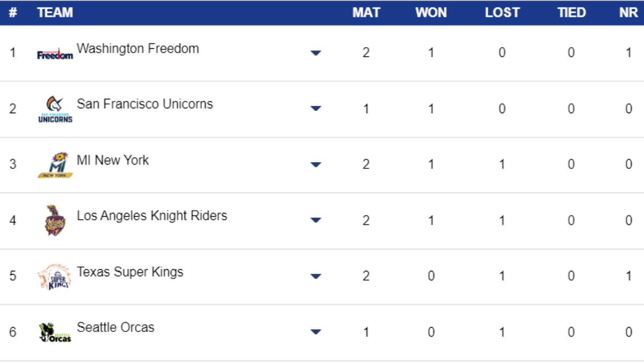Click the MAT column header
This screenshot has height=362, width=644.
[366, 12]
